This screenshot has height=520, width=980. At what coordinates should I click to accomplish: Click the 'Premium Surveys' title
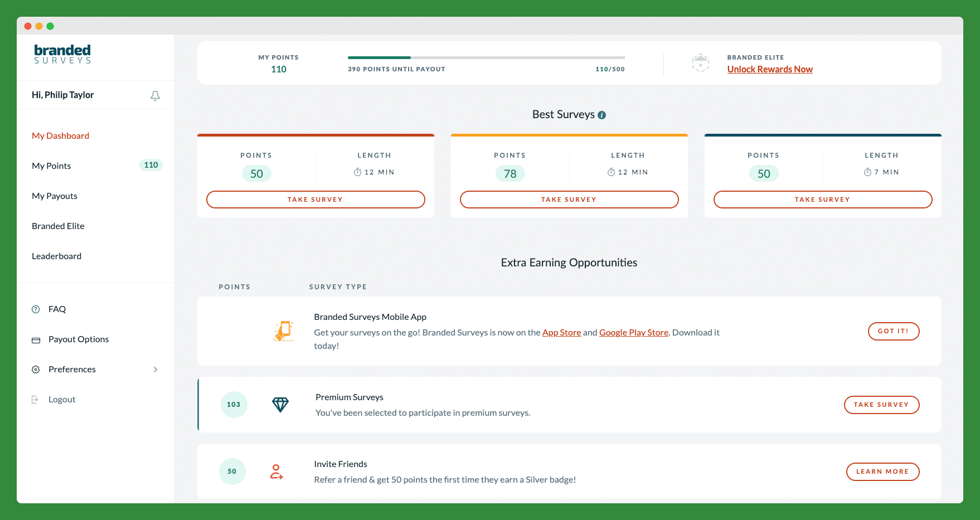(x=350, y=397)
